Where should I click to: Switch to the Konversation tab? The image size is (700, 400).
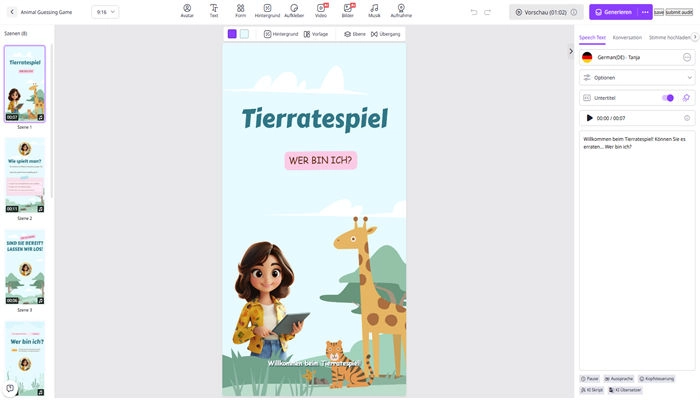click(627, 37)
